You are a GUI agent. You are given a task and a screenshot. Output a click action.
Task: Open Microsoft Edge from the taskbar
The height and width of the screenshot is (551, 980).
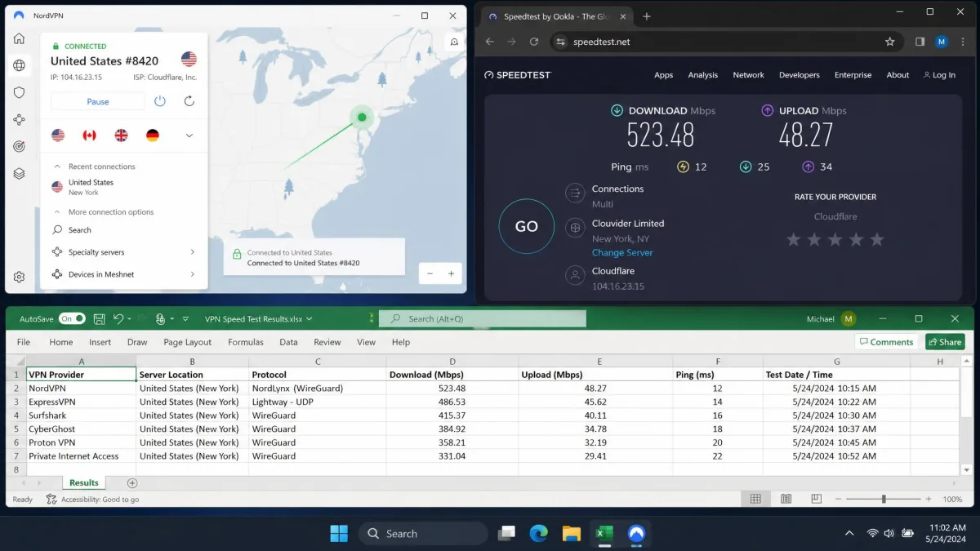point(538,533)
